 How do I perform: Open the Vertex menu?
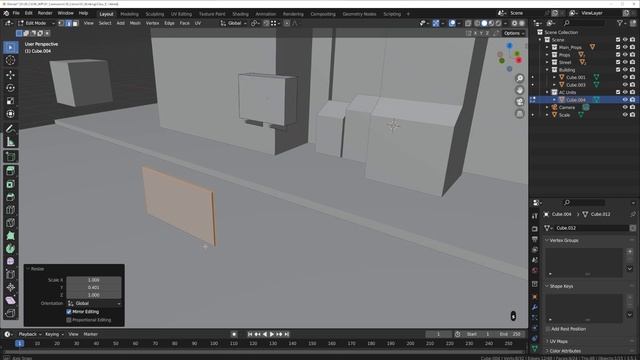coord(152,23)
